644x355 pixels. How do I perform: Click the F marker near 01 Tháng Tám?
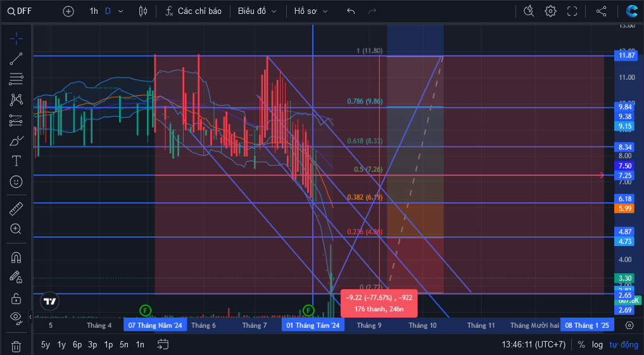[308, 310]
